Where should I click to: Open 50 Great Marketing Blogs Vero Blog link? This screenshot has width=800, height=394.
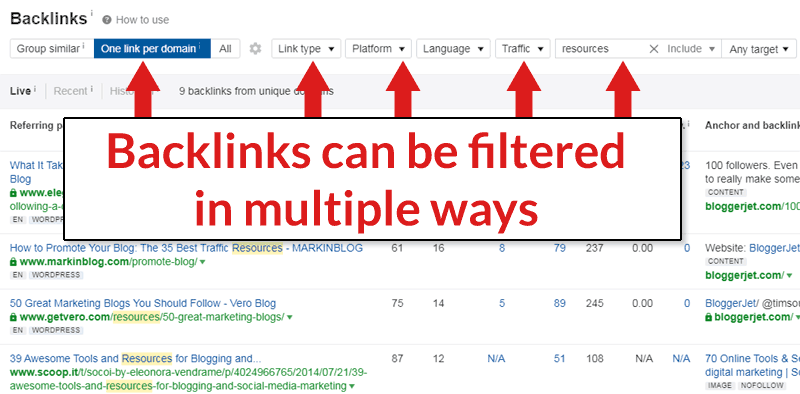[x=143, y=303]
